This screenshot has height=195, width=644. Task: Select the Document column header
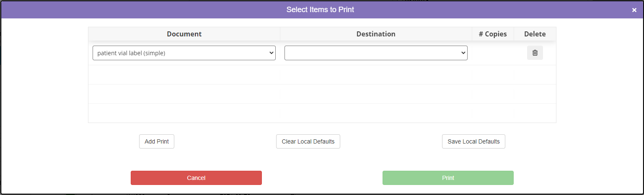pos(184,34)
